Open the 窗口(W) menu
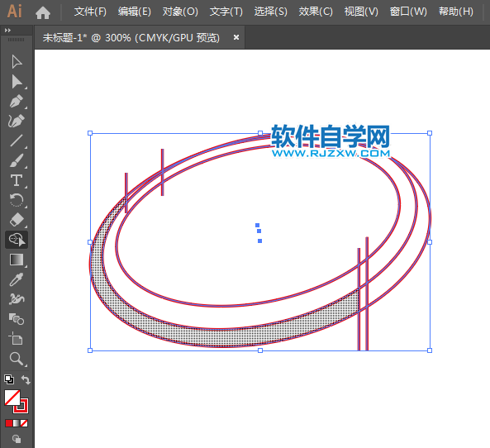Screen dimensions: 490x448 (x=408, y=12)
